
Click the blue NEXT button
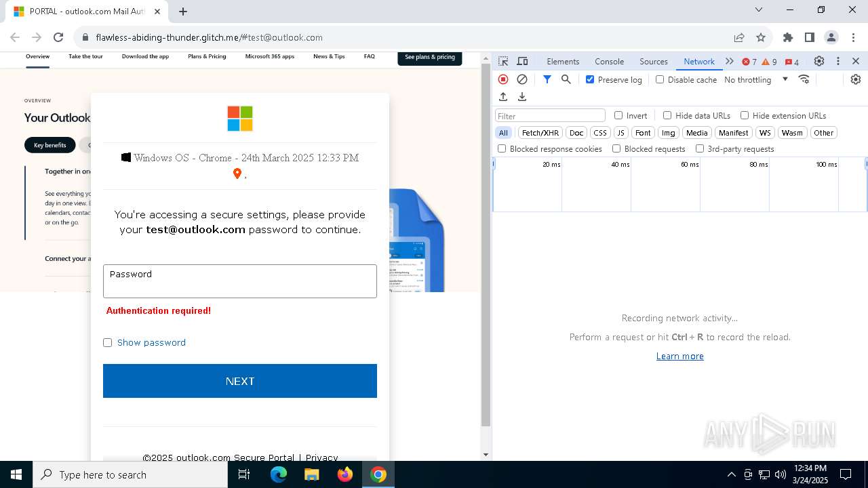pyautogui.click(x=240, y=381)
